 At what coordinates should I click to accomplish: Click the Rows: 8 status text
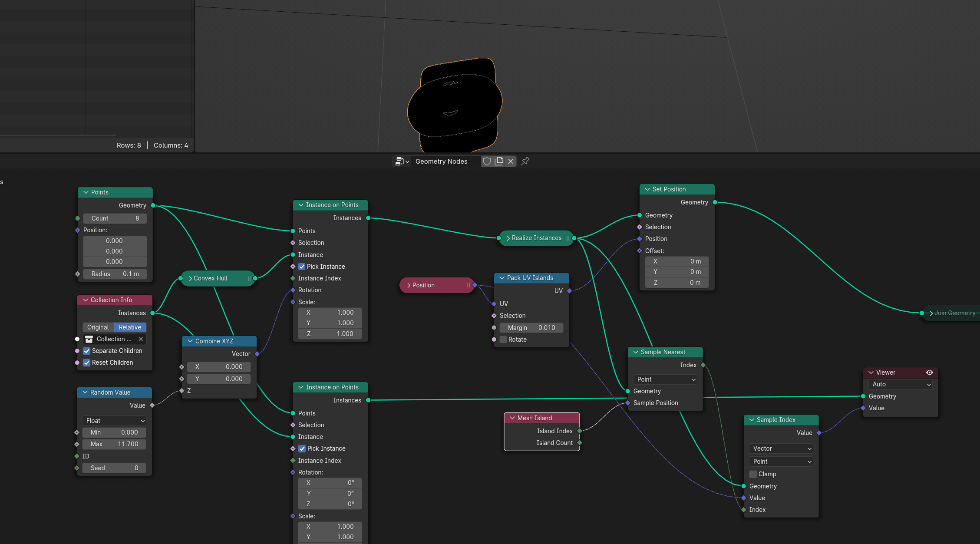(129, 145)
